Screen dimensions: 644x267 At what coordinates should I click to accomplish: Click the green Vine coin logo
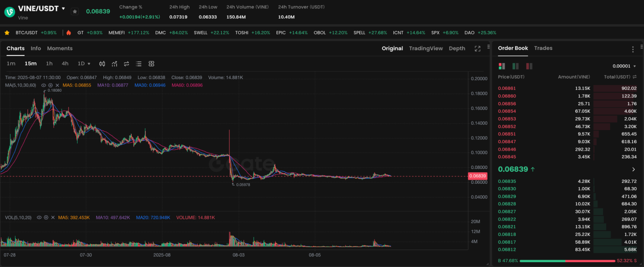click(10, 12)
